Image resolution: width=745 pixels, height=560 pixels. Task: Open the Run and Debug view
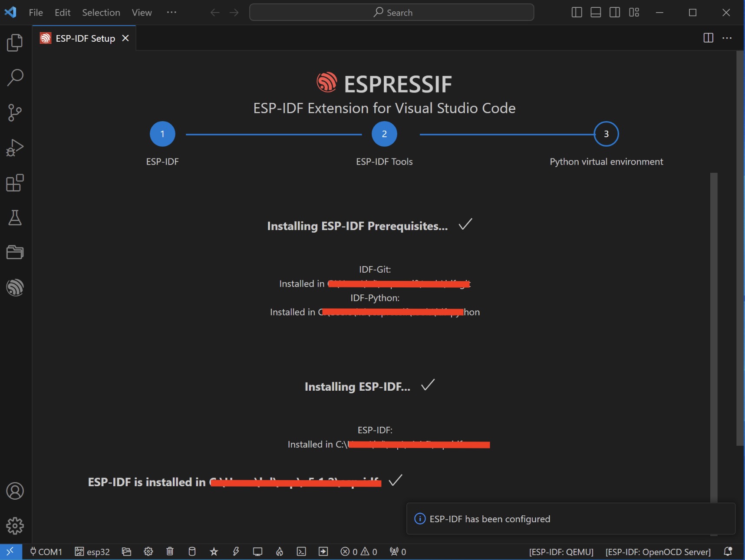point(15,148)
